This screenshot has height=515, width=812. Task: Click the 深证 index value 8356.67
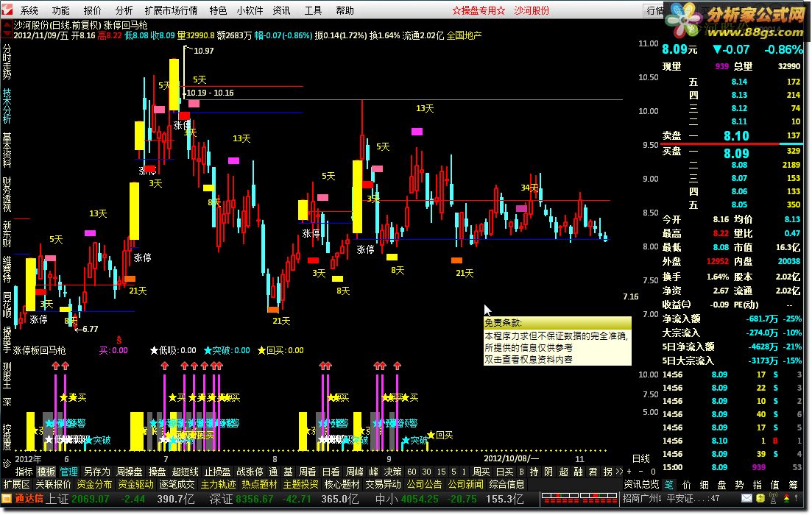(x=254, y=499)
